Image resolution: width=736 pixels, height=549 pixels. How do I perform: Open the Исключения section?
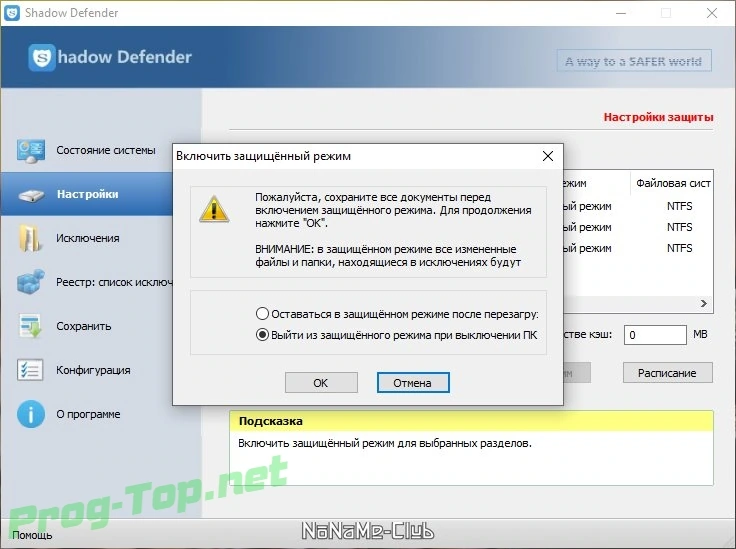click(x=88, y=238)
